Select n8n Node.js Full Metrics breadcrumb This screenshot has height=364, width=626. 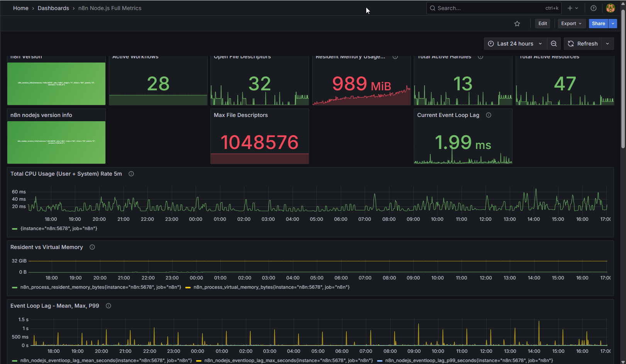[x=110, y=8]
